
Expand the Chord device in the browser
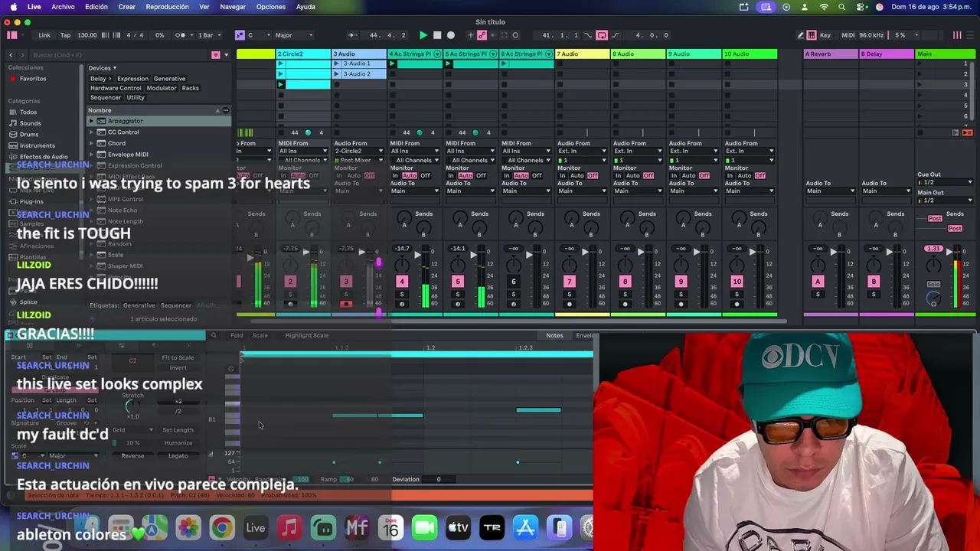(91, 143)
